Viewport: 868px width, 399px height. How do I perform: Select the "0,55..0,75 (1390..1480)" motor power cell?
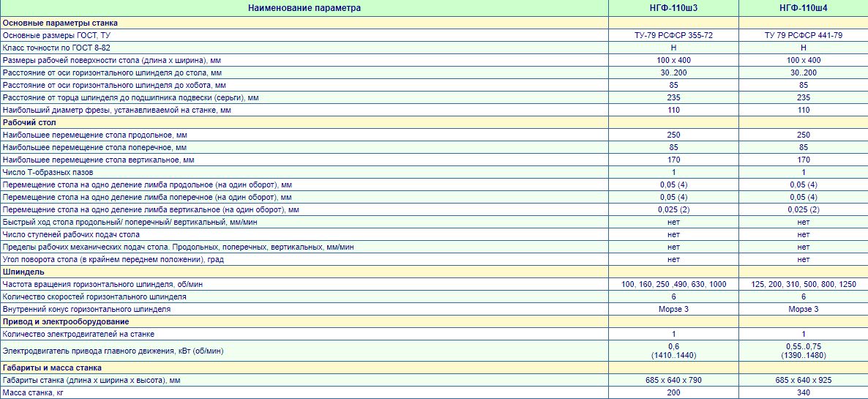click(804, 351)
